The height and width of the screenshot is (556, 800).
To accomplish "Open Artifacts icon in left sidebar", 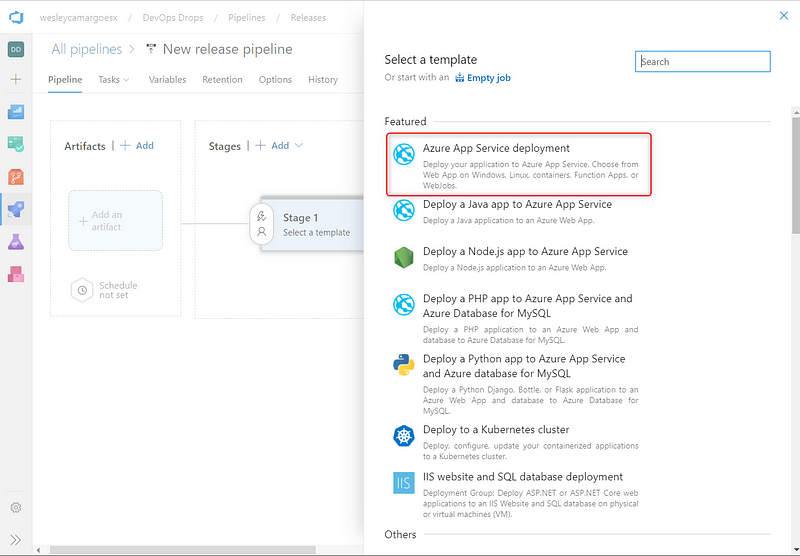I will click(16, 274).
